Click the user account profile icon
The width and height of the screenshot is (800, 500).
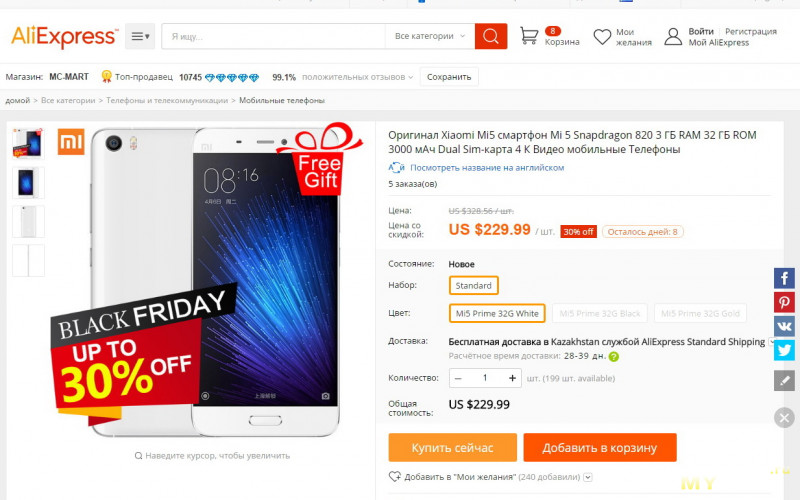point(673,37)
